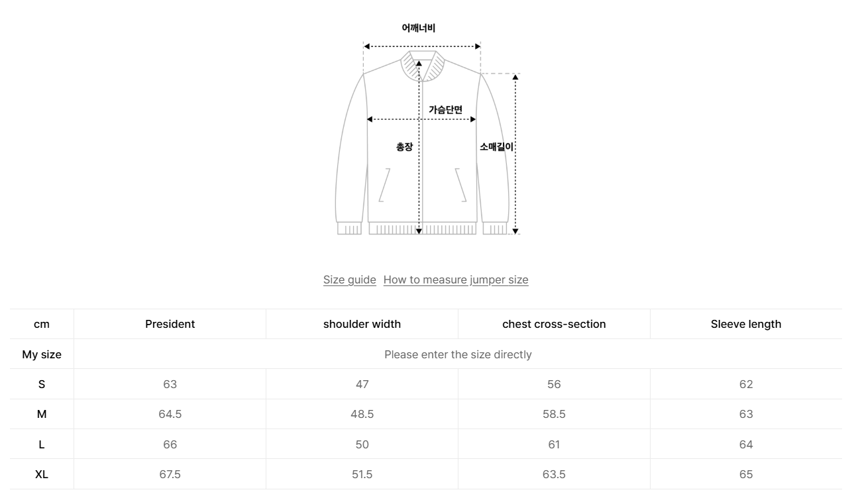Select the M size row label

42,414
